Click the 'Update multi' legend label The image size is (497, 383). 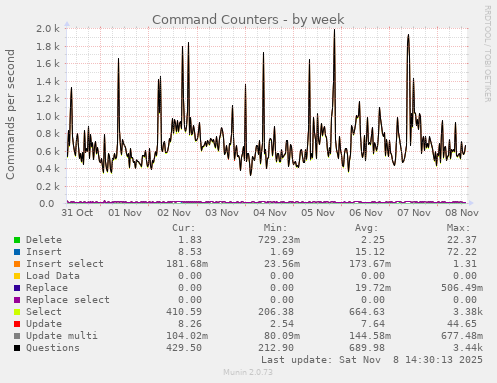click(x=62, y=336)
